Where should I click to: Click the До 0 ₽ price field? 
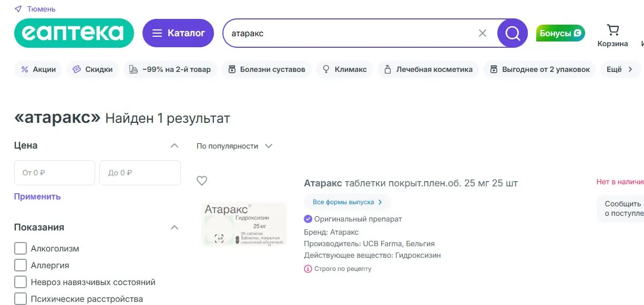coord(140,173)
